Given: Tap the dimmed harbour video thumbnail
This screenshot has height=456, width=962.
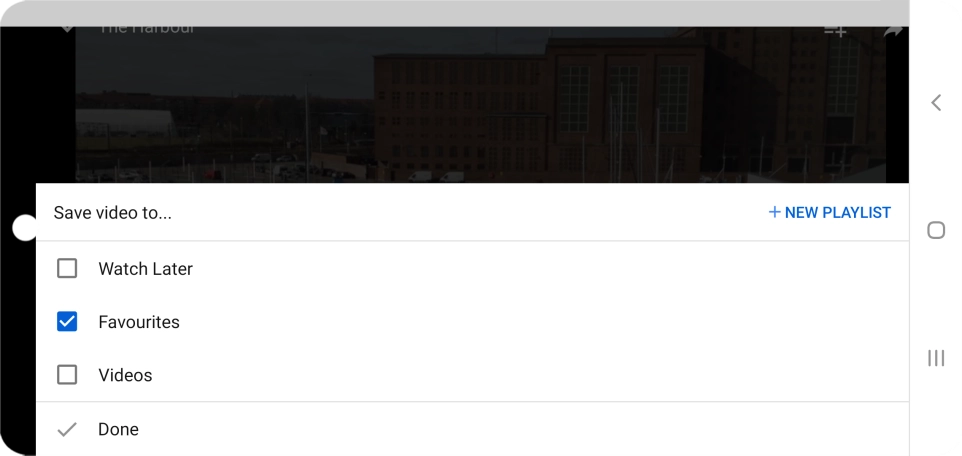Looking at the screenshot, I should (480, 104).
